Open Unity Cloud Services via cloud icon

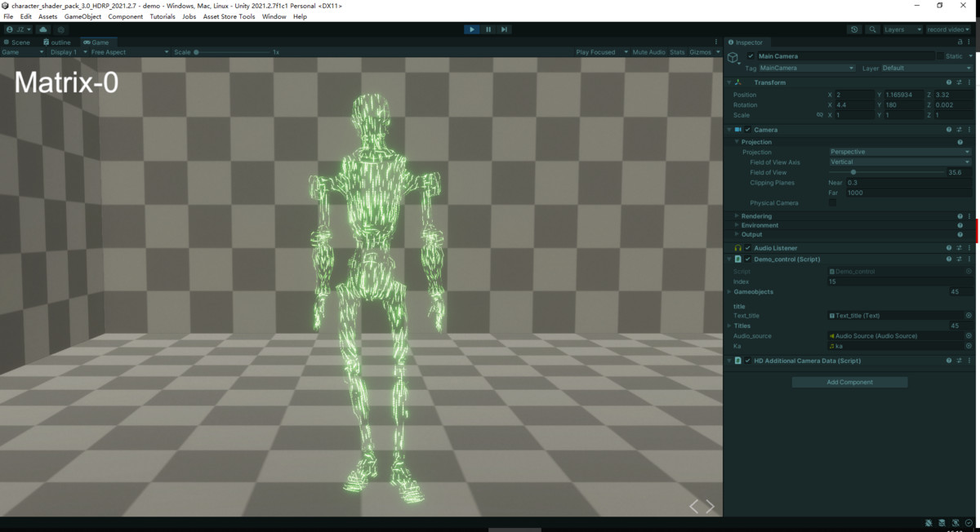(42, 29)
